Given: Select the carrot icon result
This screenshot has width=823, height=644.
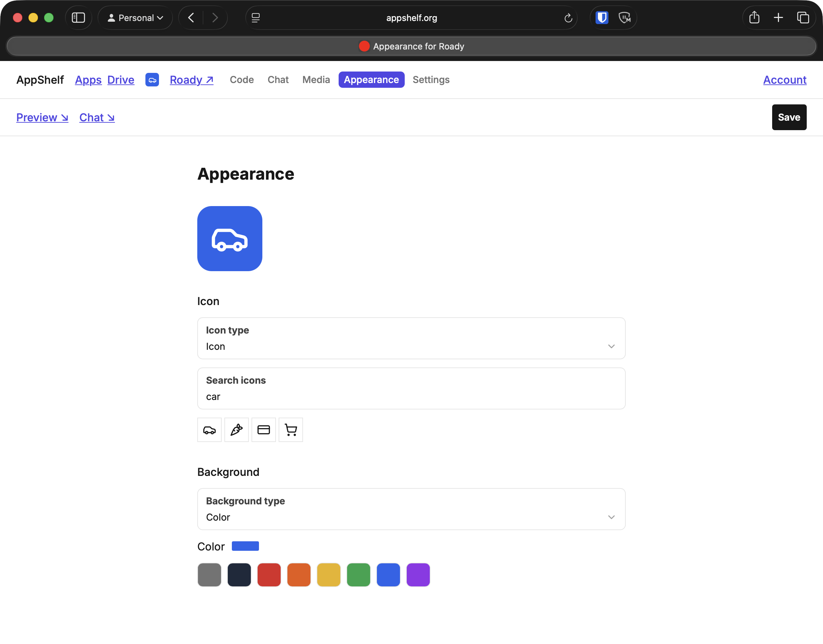Looking at the screenshot, I should 236,430.
